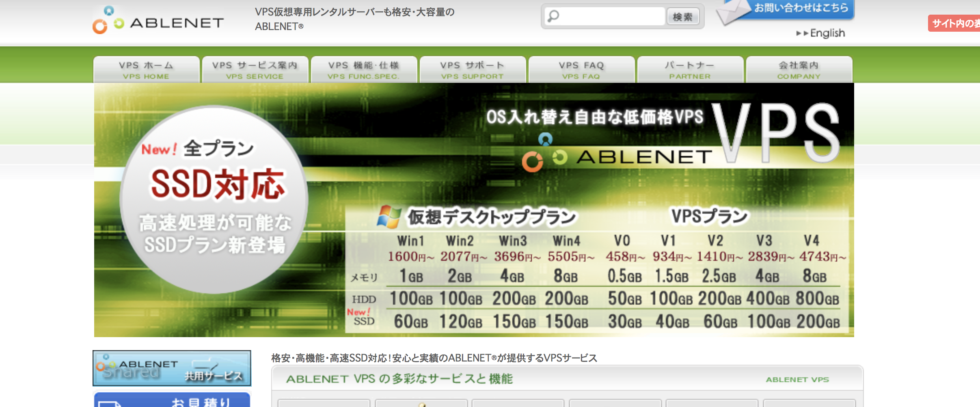Open the パートナー tab
980x407 pixels.
[x=690, y=70]
